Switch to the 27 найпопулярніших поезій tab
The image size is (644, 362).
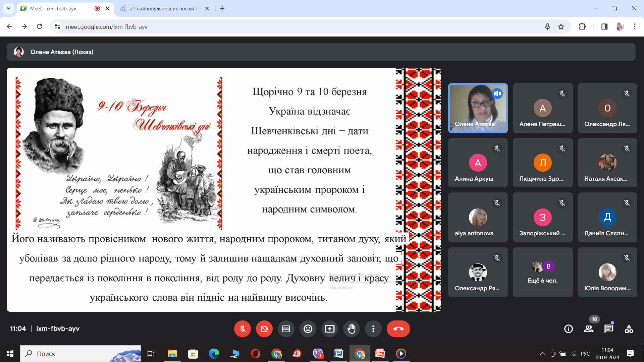164,8
